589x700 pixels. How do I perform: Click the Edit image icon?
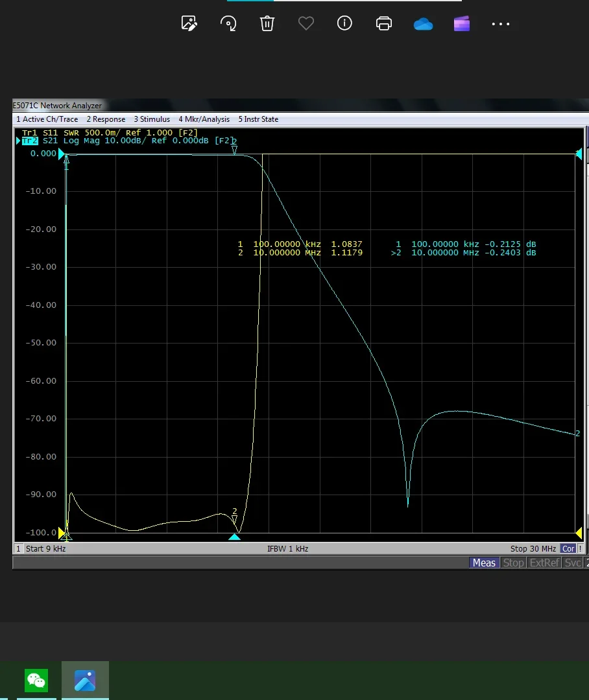189,24
